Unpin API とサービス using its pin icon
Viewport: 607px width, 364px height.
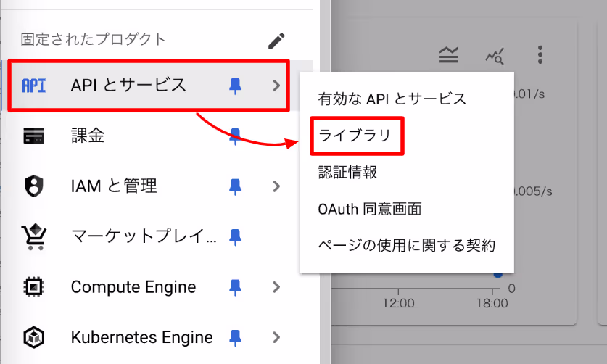pos(235,86)
